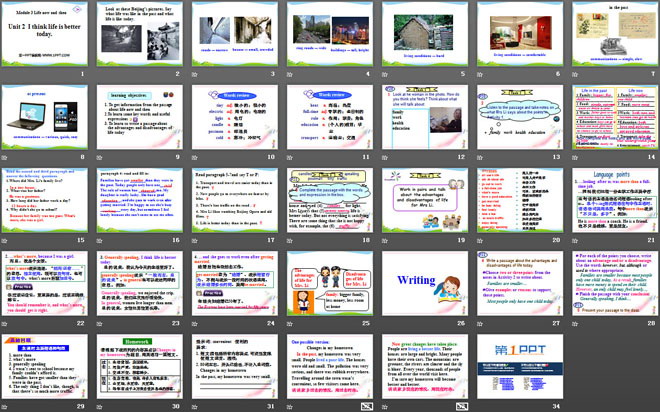Click animation star icon under slide 31
This screenshot has height=412, width=660.
coord(194,407)
